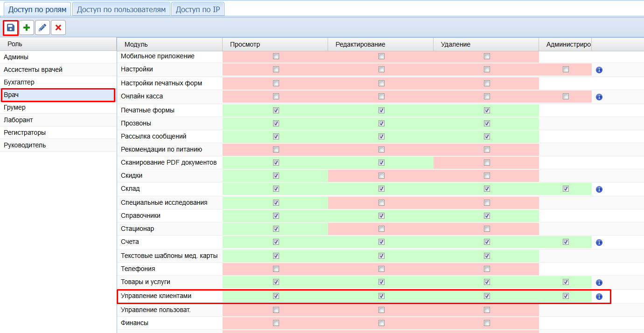Select the Руководитель role

25,145
